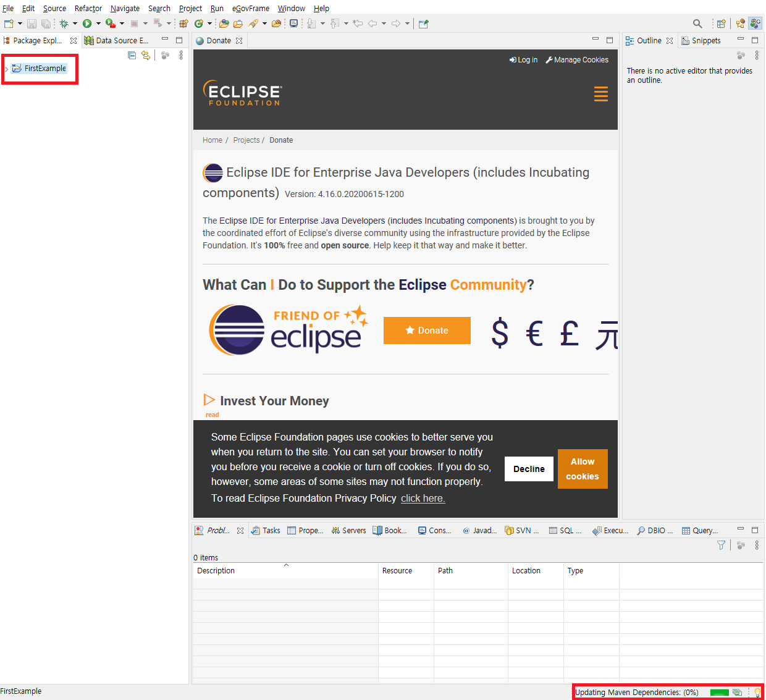Open the Search flashlight dropdown arrow
The width and height of the screenshot is (766, 700).
click(264, 23)
